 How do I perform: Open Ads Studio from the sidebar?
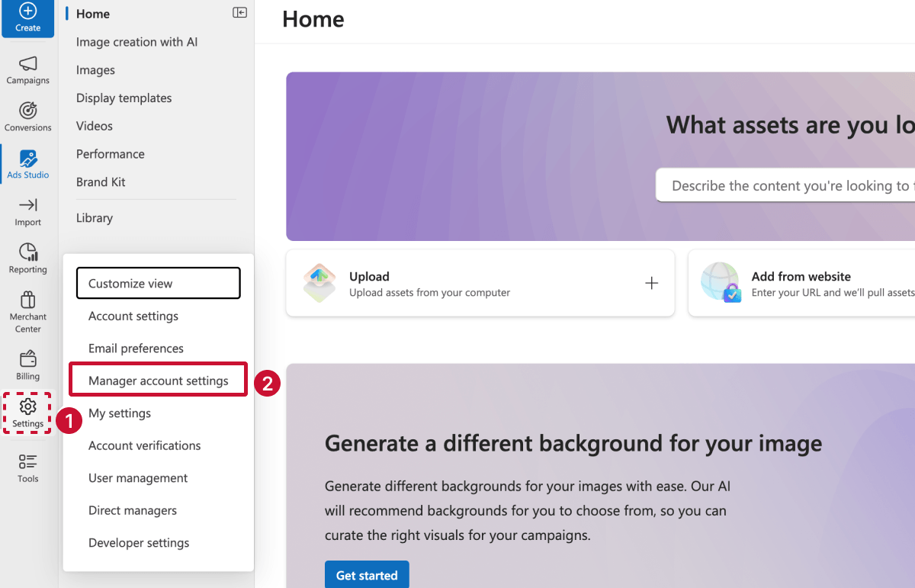pos(27,164)
